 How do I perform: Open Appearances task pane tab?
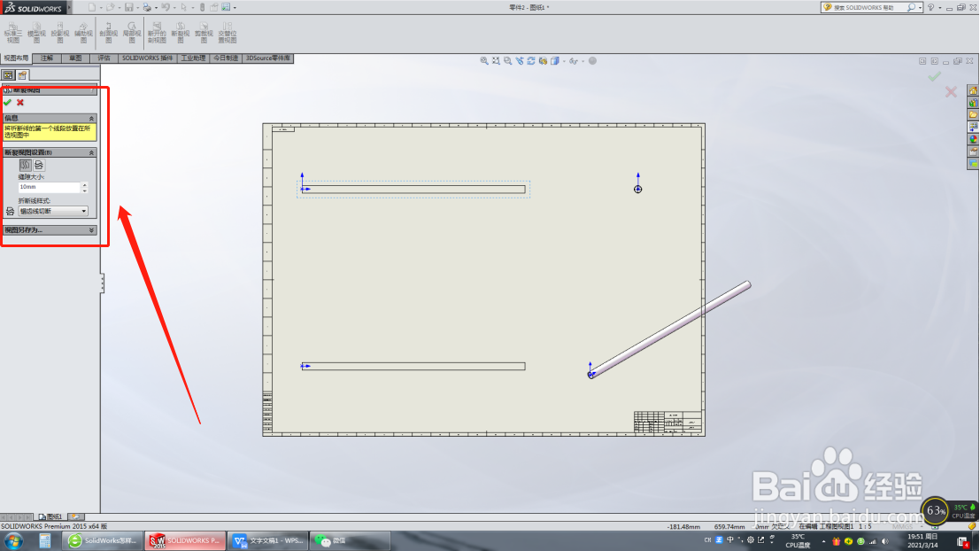coord(973,139)
